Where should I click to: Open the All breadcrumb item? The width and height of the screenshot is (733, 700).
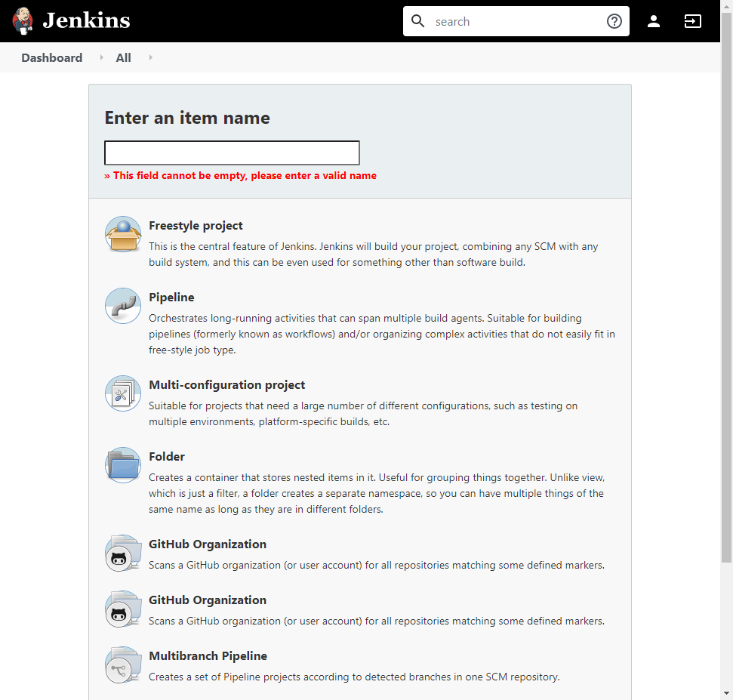[122, 57]
